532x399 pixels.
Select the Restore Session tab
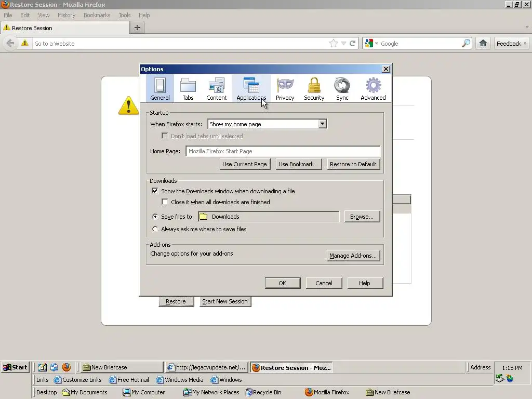click(x=65, y=28)
